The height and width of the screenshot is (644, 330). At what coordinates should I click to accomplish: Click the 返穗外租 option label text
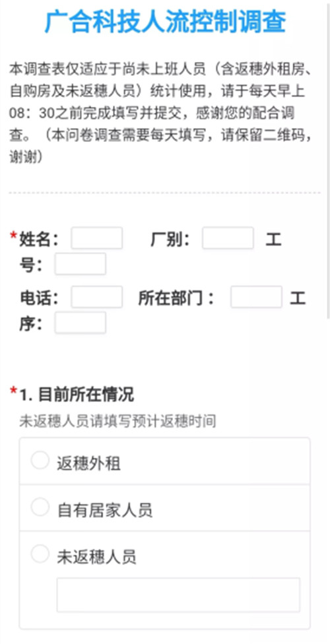pyautogui.click(x=88, y=464)
